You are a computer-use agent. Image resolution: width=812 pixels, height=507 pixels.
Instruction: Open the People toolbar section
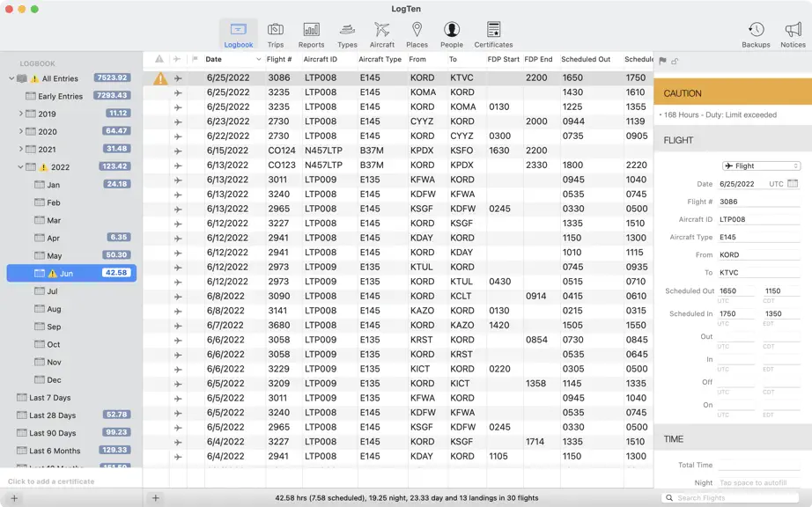452,34
